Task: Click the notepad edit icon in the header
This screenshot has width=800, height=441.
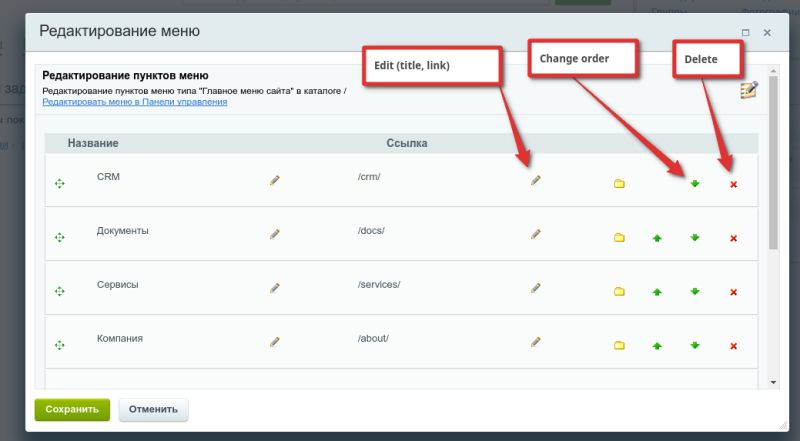Action: [x=748, y=90]
